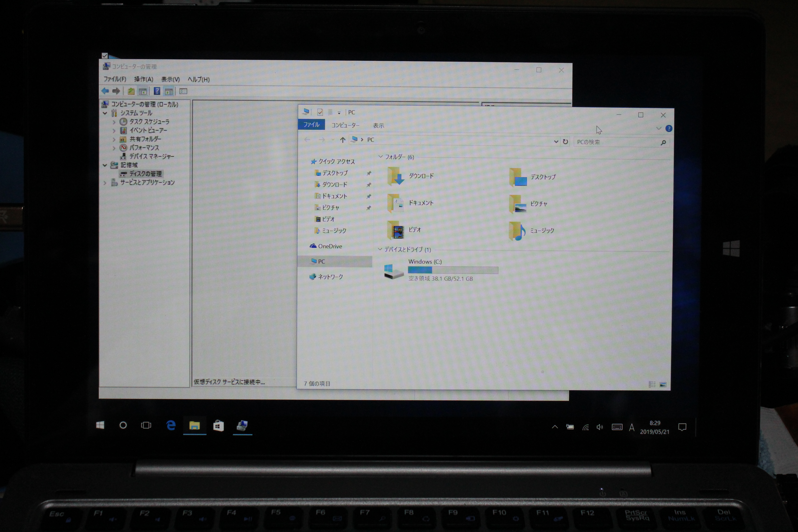Switch to large icons view in status bar
Image resolution: width=798 pixels, height=532 pixels.
click(663, 384)
